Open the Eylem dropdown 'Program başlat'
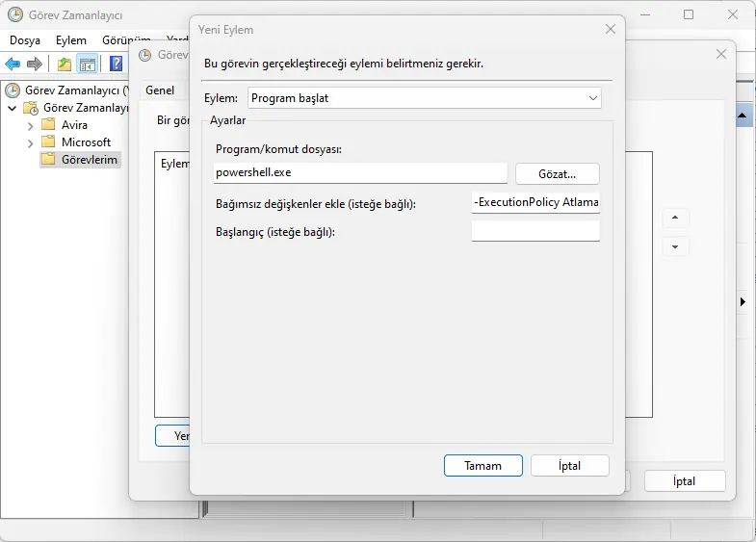 click(424, 98)
